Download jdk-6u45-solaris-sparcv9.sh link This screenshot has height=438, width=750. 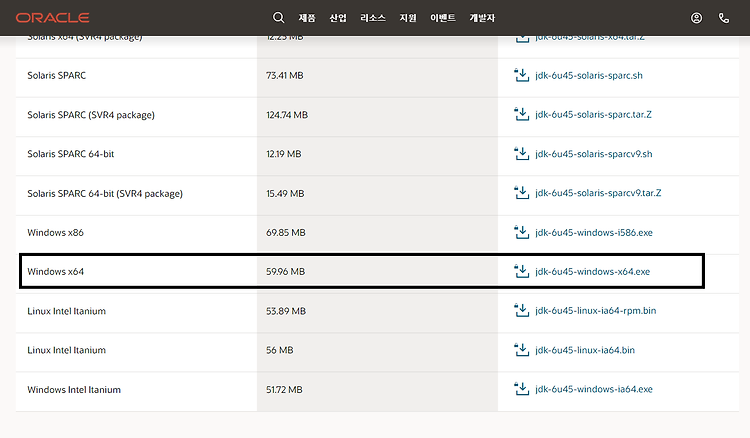pos(594,154)
